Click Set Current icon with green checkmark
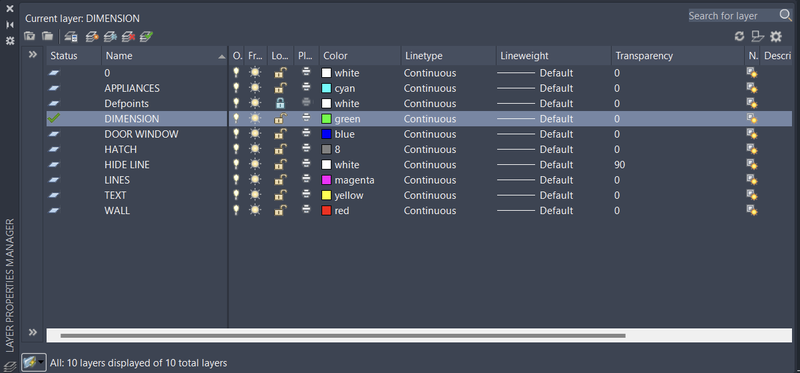The width and height of the screenshot is (800, 373). coord(146,36)
